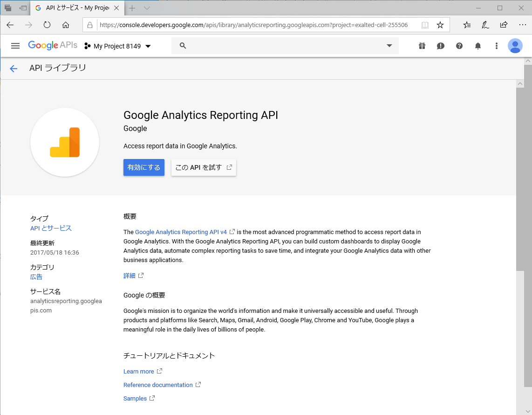Go to browser home page
532x415 pixels.
(66, 25)
